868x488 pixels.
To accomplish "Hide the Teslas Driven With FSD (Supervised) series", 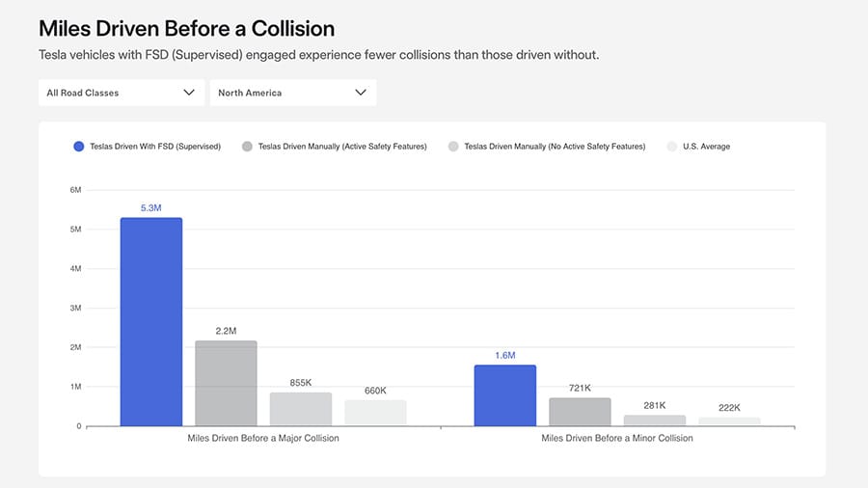I will click(155, 147).
